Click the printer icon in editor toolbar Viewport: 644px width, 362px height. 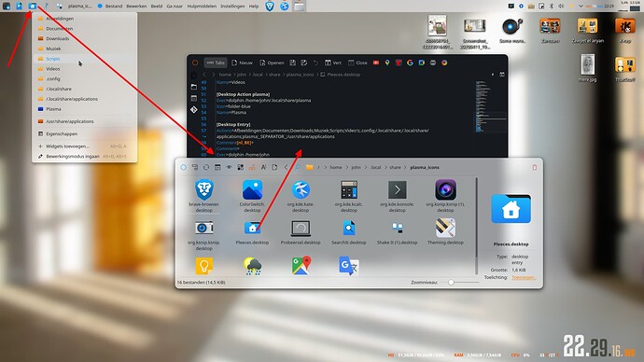(433, 63)
